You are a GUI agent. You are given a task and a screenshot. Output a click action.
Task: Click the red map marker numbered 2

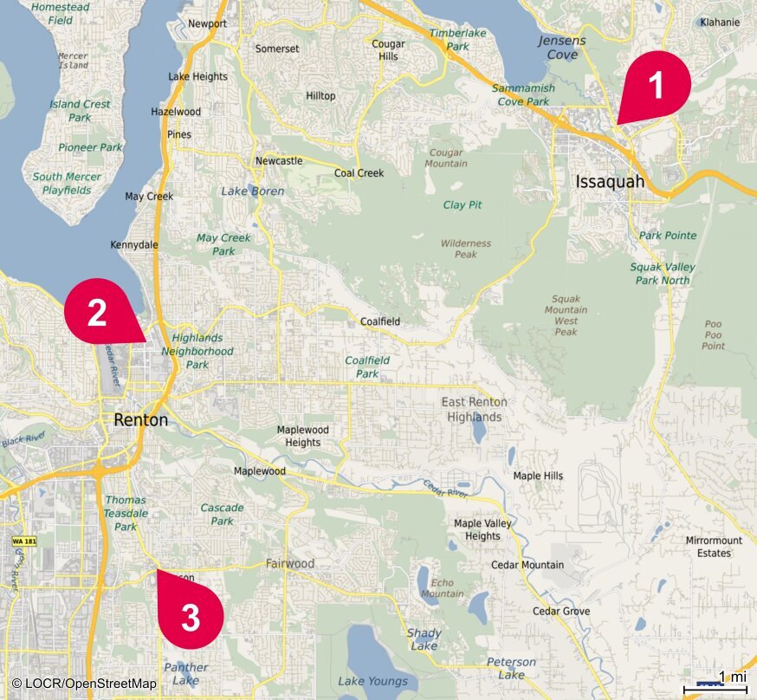(103, 311)
